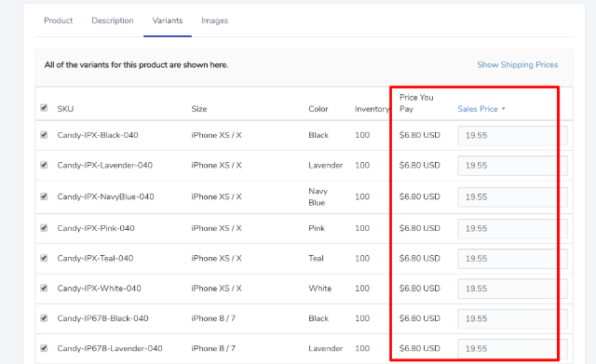596x364 pixels.
Task: Deselect the Candy-IPX-White-040 checkbox
Action: tap(44, 288)
